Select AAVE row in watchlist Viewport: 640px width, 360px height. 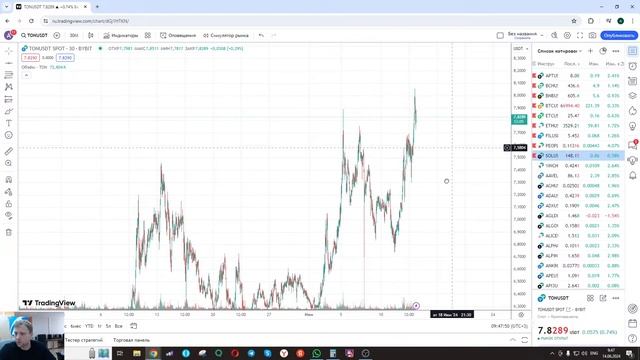578,176
